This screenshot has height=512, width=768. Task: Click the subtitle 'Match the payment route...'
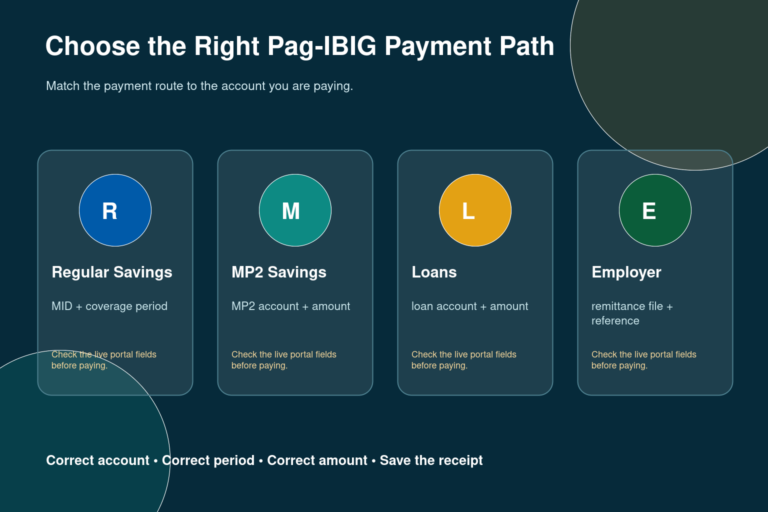pos(199,86)
